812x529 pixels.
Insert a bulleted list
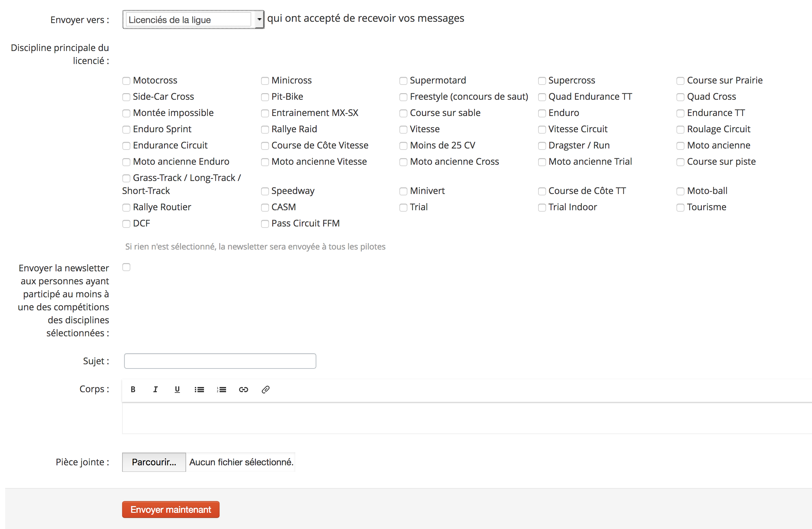[199, 389]
